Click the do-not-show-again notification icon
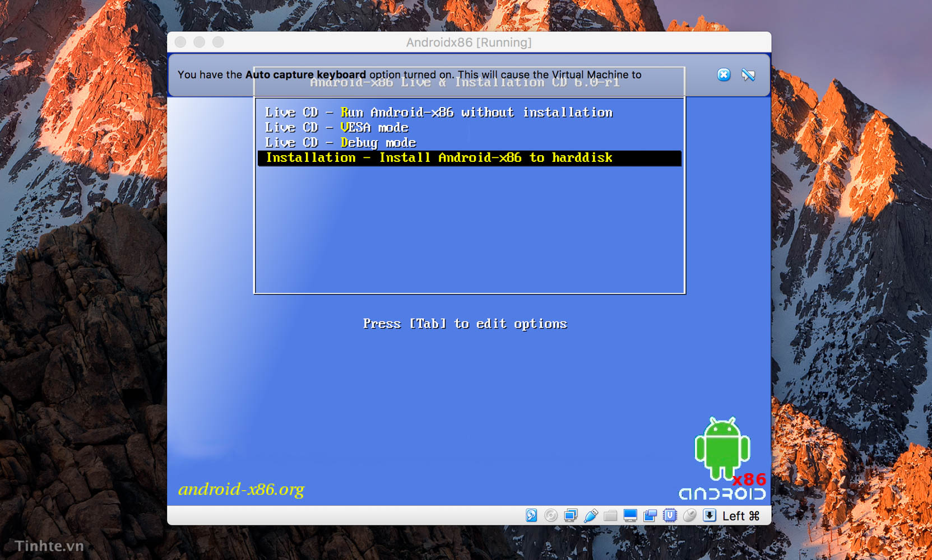The height and width of the screenshot is (560, 932). pos(748,74)
